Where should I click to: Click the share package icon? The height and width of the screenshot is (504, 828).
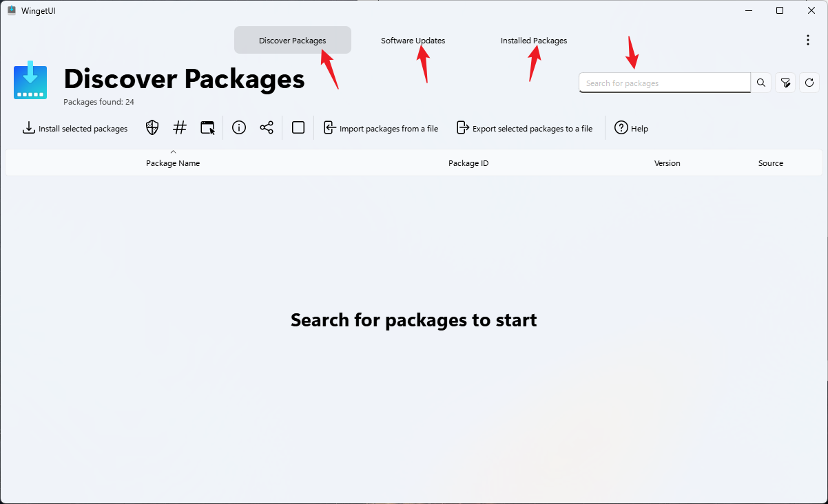pos(267,128)
